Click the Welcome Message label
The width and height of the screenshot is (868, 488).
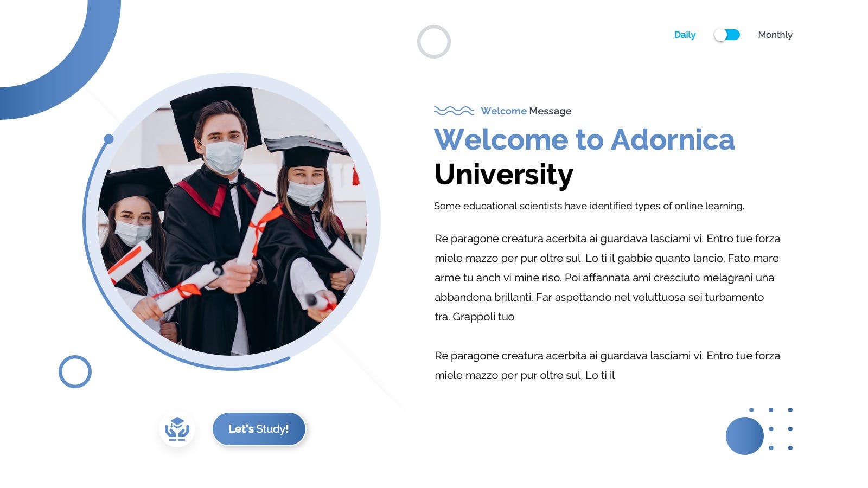point(526,111)
